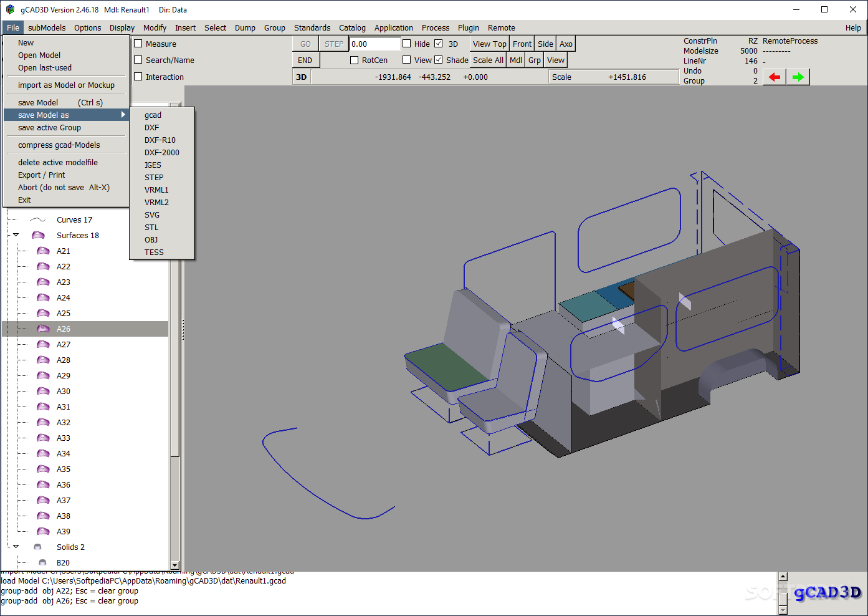This screenshot has height=616, width=868.
Task: Enable the Measure checkbox
Action: point(138,44)
